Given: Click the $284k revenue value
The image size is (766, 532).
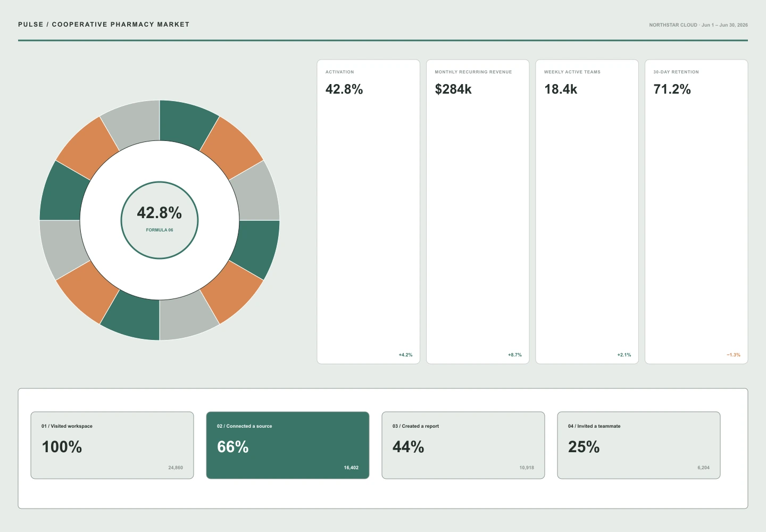Looking at the screenshot, I should click(x=453, y=89).
